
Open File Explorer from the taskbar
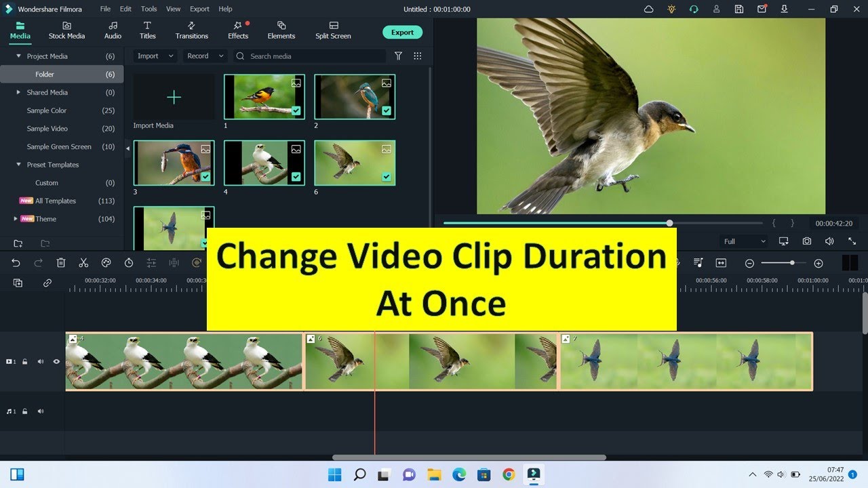click(434, 474)
